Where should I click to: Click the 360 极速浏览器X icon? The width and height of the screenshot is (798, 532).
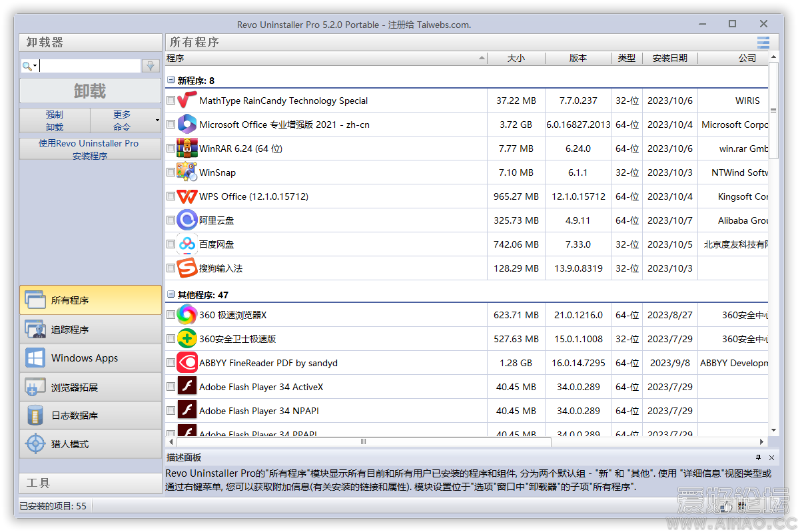187,315
